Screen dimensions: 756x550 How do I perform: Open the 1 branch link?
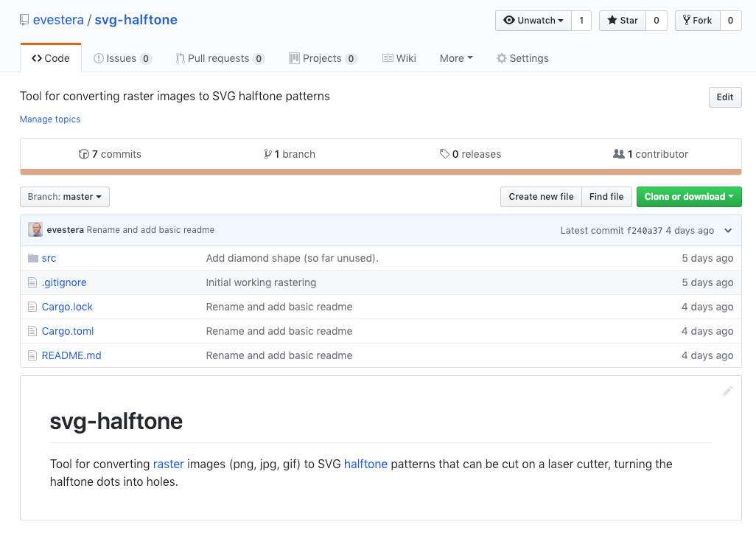(290, 154)
